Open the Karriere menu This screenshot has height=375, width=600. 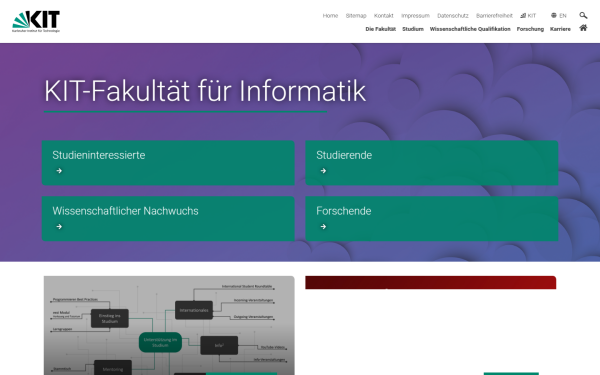coord(560,29)
